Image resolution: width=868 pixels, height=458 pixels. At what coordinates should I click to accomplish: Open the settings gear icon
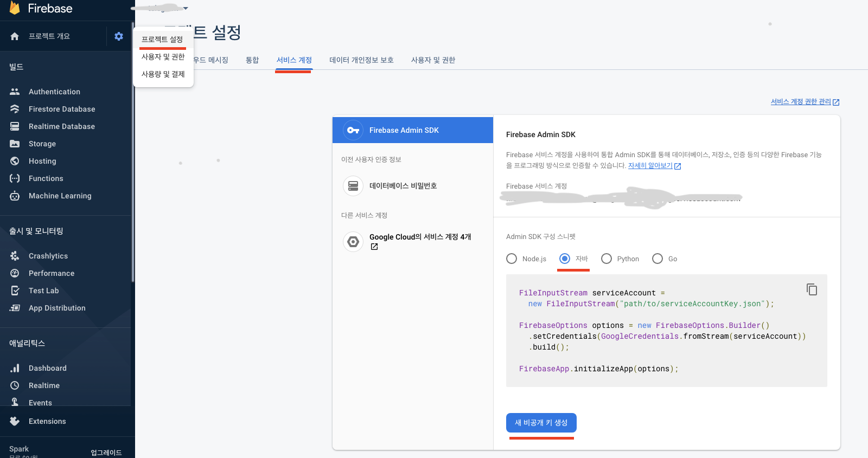click(119, 36)
